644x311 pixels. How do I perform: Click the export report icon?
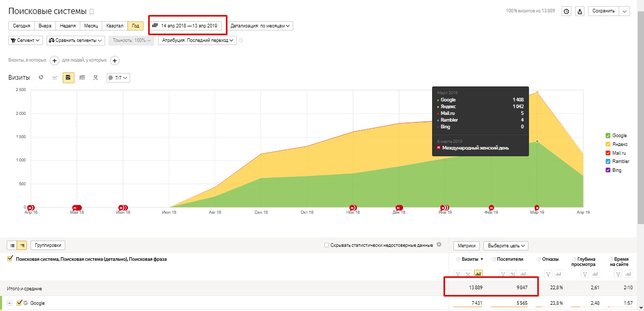tap(580, 11)
